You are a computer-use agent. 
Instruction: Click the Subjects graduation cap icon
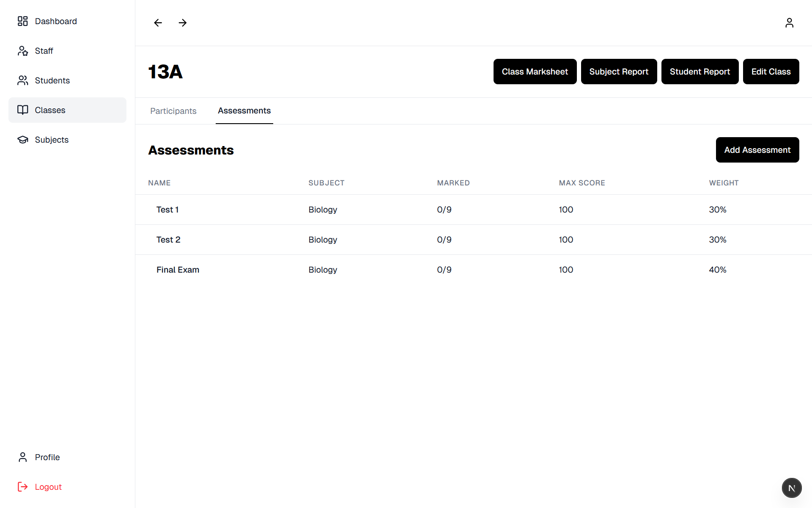point(23,140)
